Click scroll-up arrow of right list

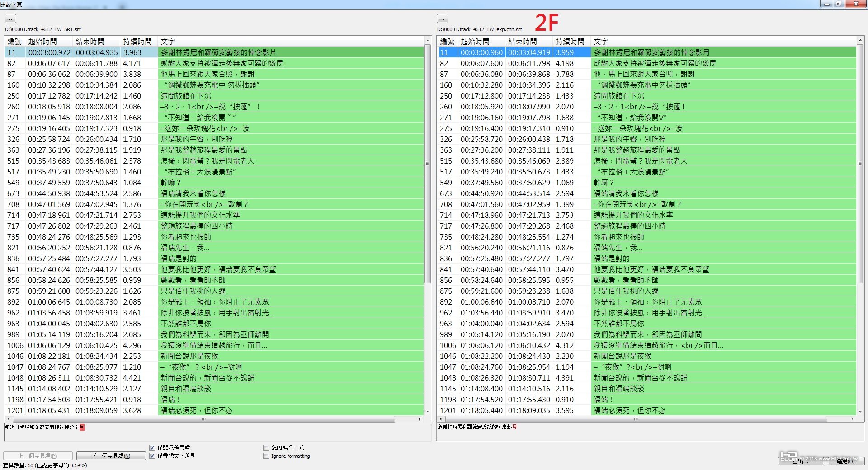[x=860, y=41]
